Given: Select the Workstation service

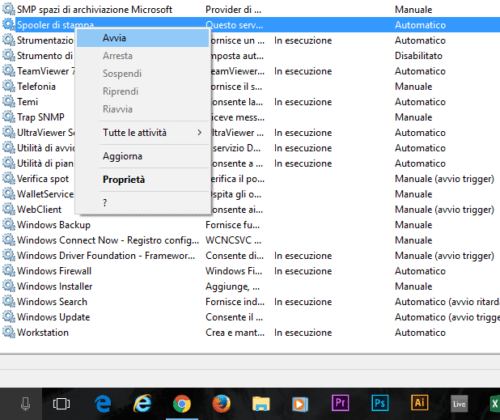Looking at the screenshot, I should (x=43, y=332).
